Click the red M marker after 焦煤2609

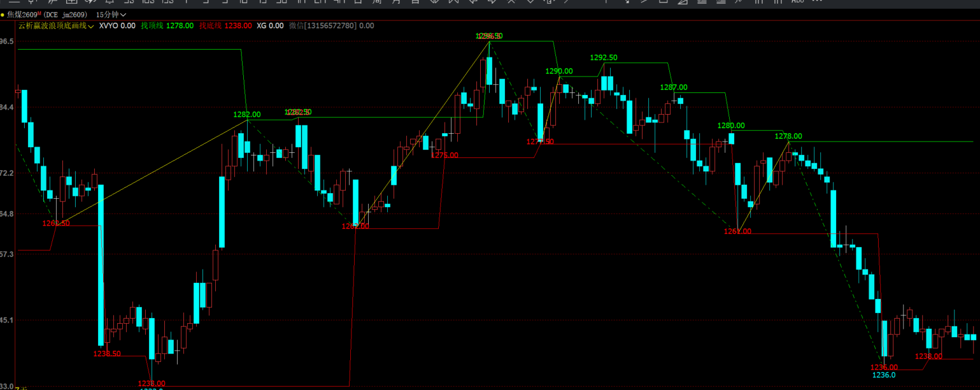click(x=39, y=13)
